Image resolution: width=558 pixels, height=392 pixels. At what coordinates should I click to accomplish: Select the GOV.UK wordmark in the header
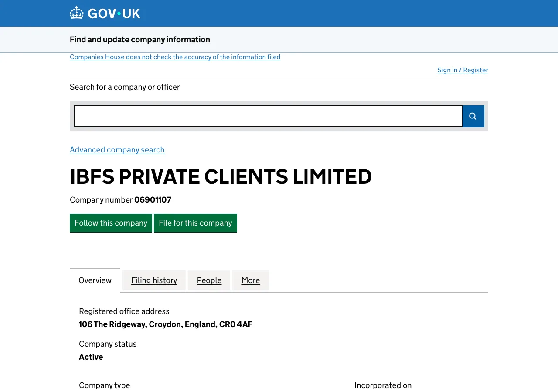point(113,13)
